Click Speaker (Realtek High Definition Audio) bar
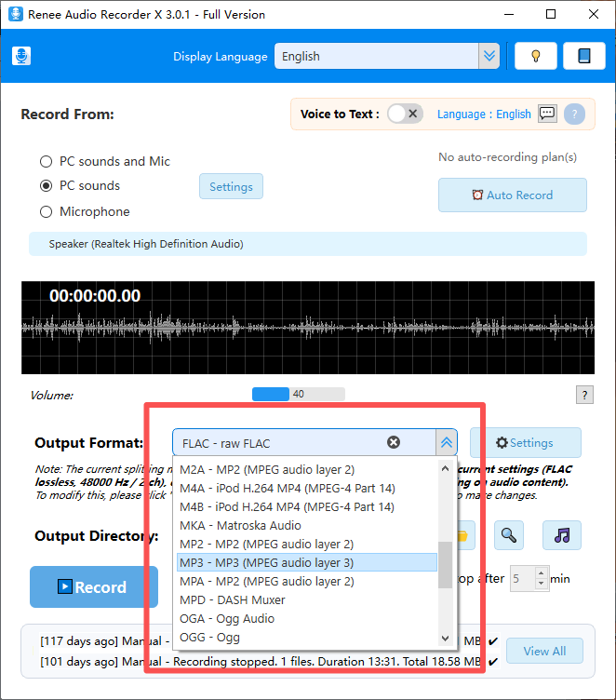The width and height of the screenshot is (616, 700). click(x=308, y=244)
